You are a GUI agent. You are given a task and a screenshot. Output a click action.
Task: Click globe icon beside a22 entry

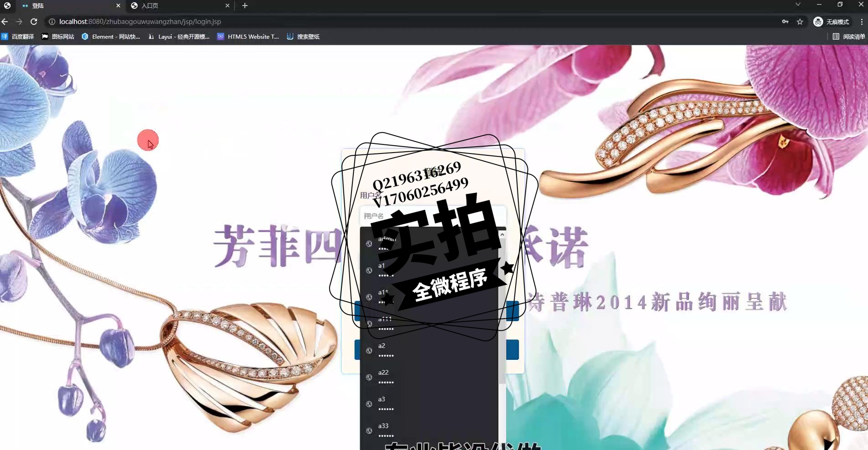[x=369, y=377]
